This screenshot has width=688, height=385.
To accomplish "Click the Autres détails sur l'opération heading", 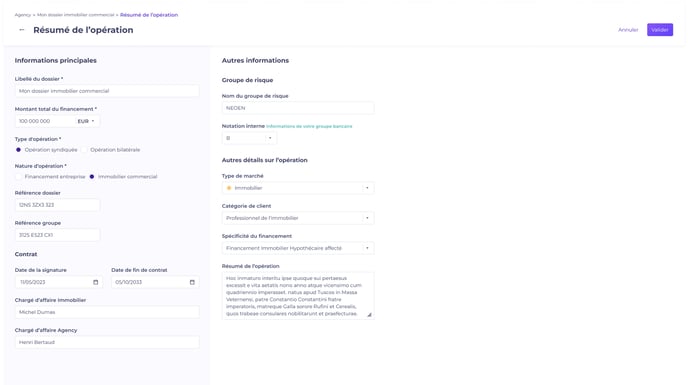I will click(x=265, y=160).
